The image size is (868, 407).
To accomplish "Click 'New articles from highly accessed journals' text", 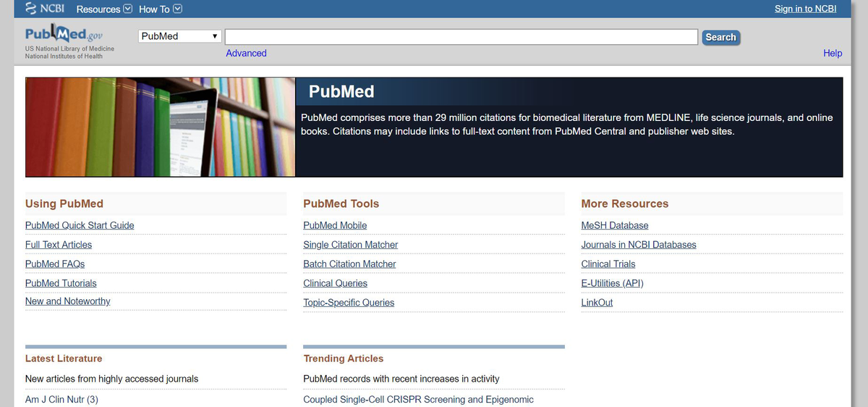I will 111,379.
